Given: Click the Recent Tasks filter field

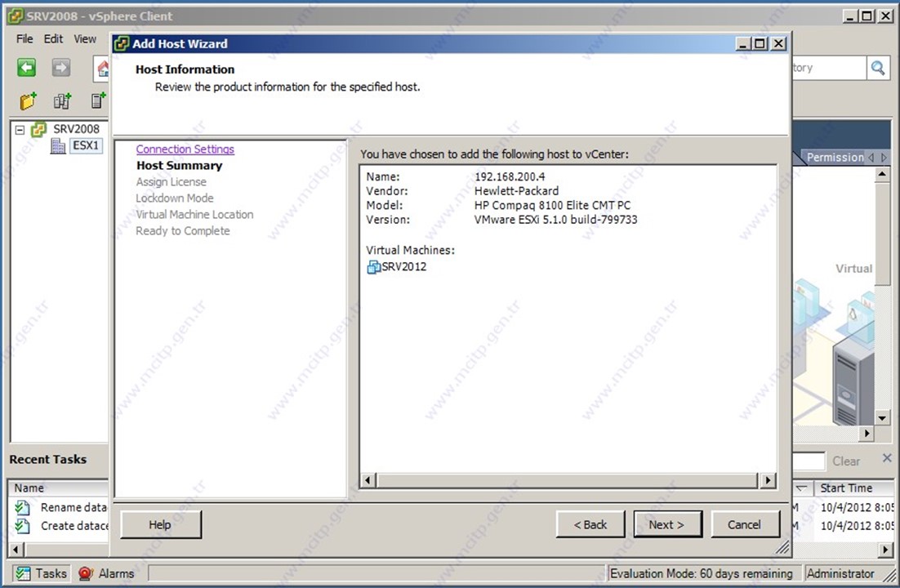Looking at the screenshot, I should (809, 461).
